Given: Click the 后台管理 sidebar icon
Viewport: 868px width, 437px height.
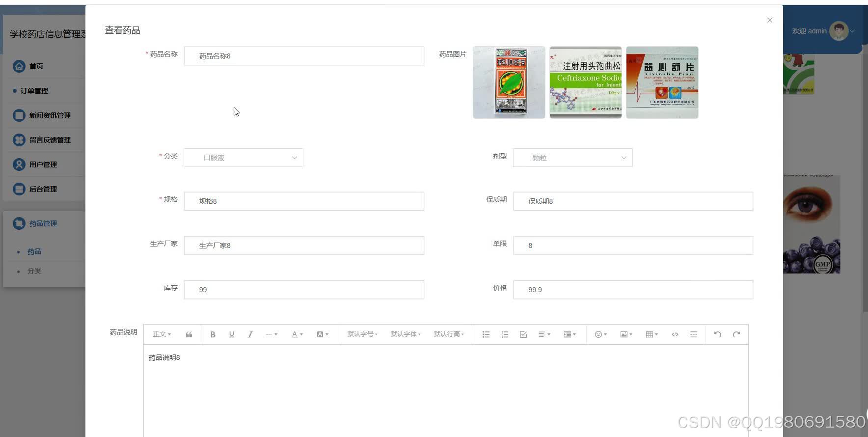Looking at the screenshot, I should 19,189.
